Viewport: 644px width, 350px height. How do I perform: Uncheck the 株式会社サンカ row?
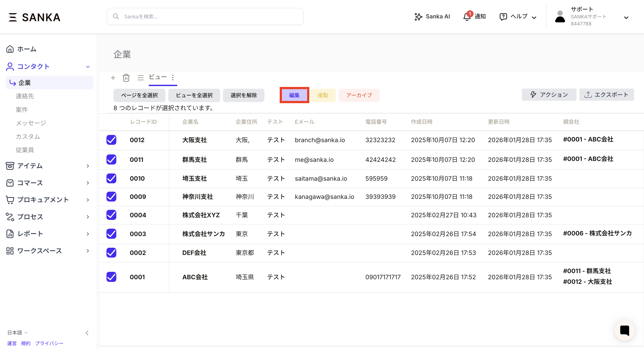tap(111, 234)
